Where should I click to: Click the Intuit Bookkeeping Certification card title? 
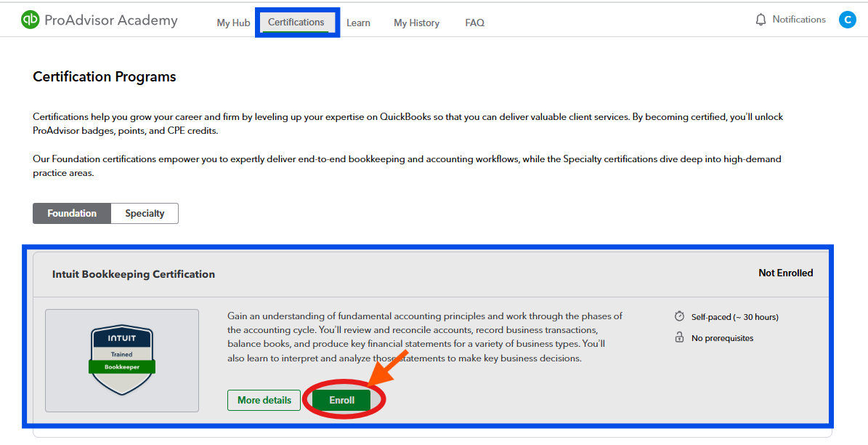click(x=134, y=274)
